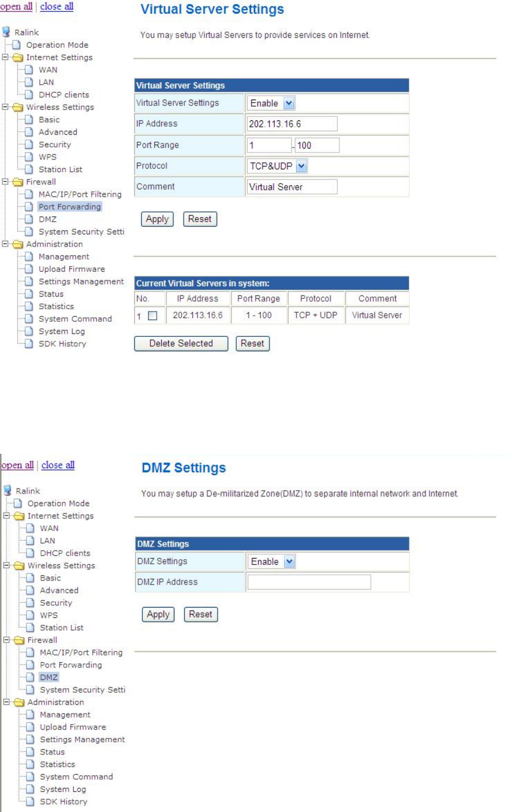The image size is (512, 812).
Task: Click Port Range end field containing 100
Action: coord(317,145)
